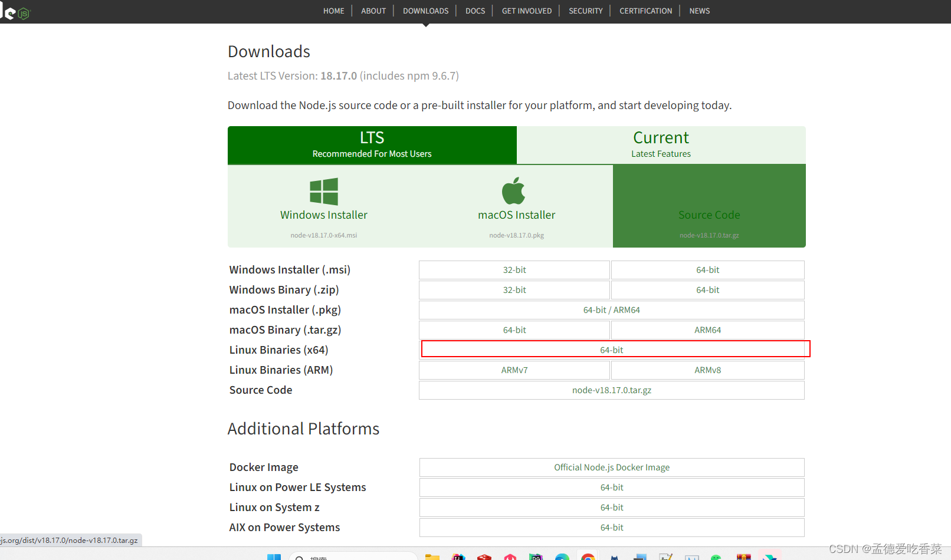This screenshot has height=560, width=951.
Task: Click the 'Additional Platforms' heading
Action: (x=304, y=429)
